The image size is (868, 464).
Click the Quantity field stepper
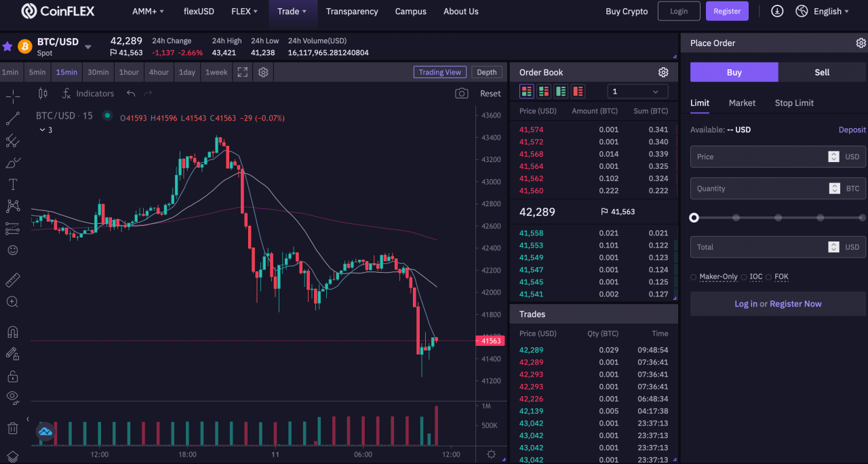[833, 189]
